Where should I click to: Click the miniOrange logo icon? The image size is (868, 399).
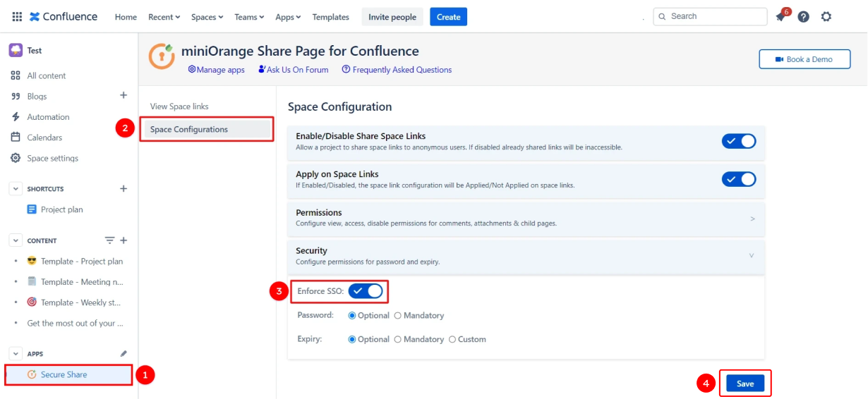(162, 56)
